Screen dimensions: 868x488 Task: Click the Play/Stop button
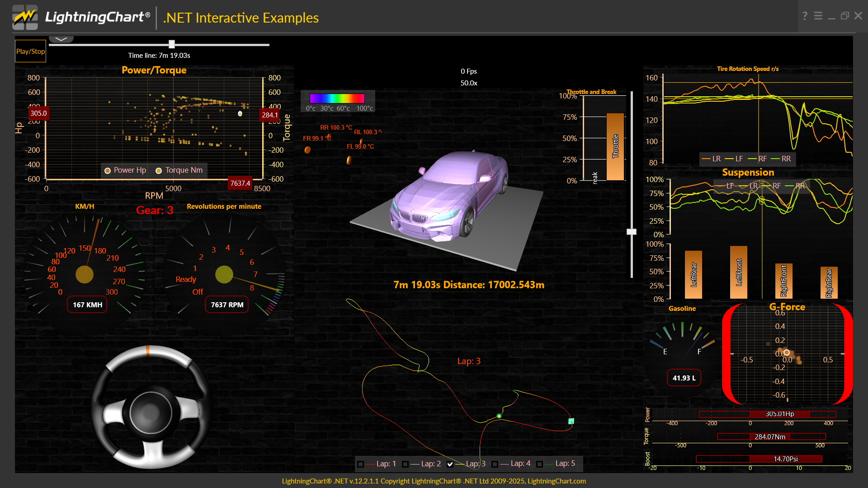(30, 51)
